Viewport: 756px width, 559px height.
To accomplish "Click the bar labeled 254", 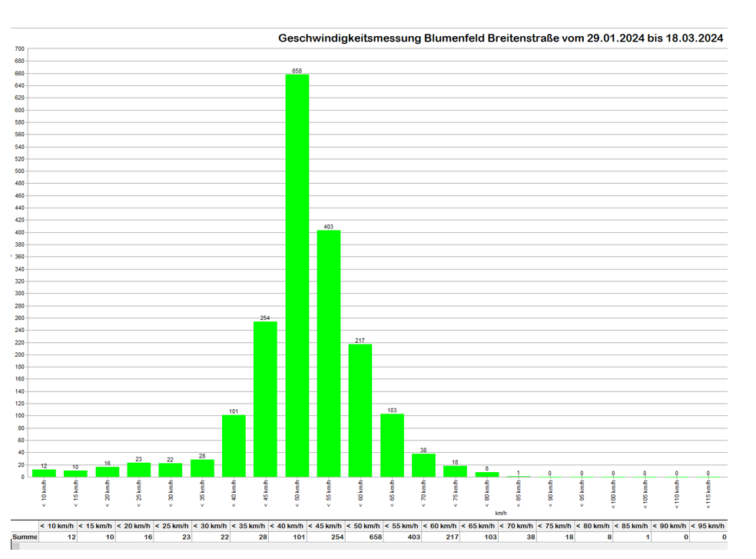I will coord(266,399).
